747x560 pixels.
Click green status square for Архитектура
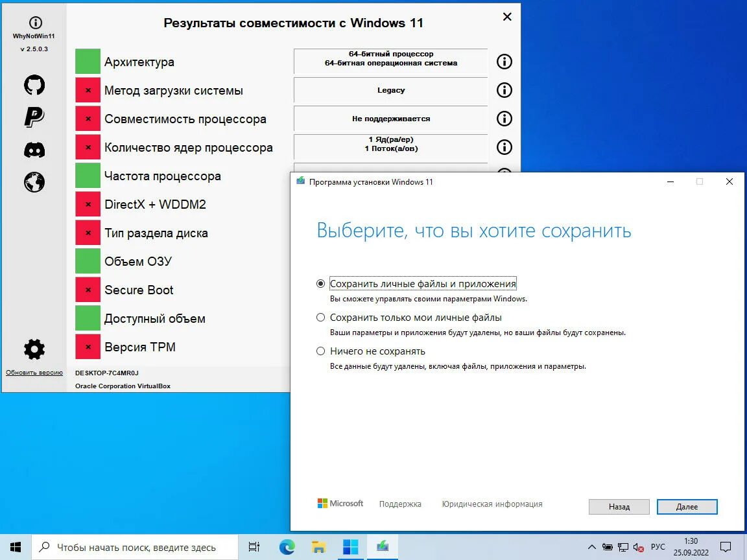click(x=88, y=62)
